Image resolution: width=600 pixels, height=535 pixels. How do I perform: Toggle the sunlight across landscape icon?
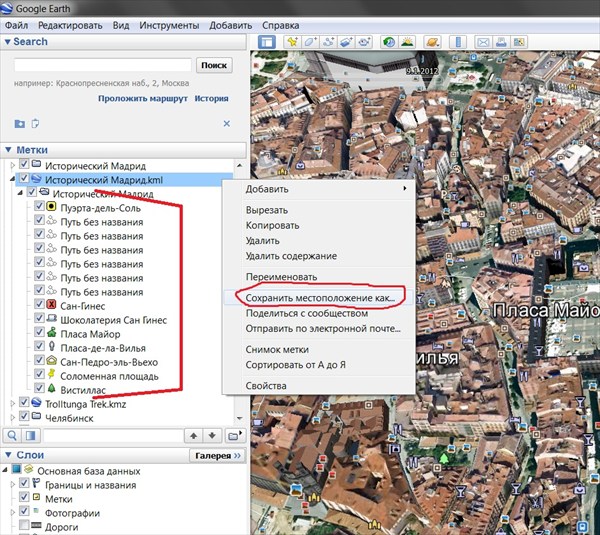click(408, 42)
